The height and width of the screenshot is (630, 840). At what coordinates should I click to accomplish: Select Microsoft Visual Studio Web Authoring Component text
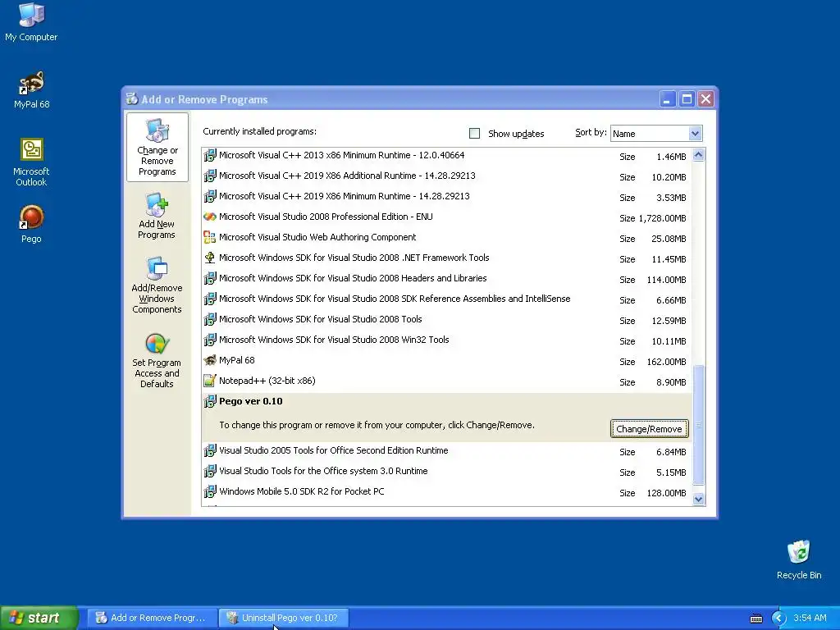(x=317, y=237)
